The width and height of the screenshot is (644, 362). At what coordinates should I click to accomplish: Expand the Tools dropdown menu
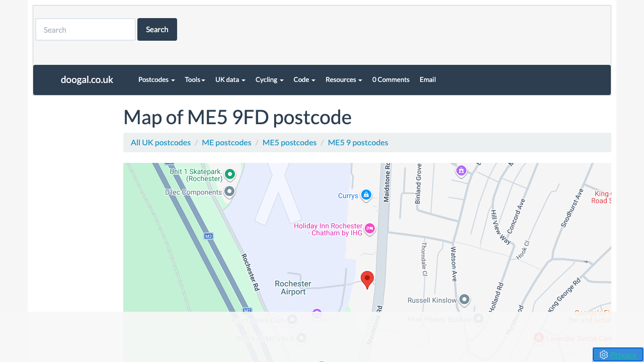pyautogui.click(x=195, y=79)
